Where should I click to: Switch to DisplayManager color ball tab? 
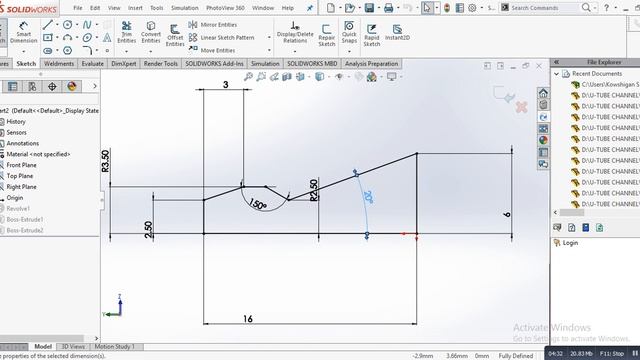click(x=72, y=87)
